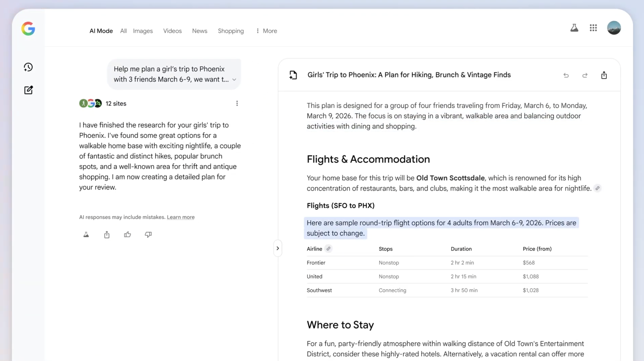Expand the truncated Phoenix trip prompt
The height and width of the screenshot is (361, 644).
point(234,79)
